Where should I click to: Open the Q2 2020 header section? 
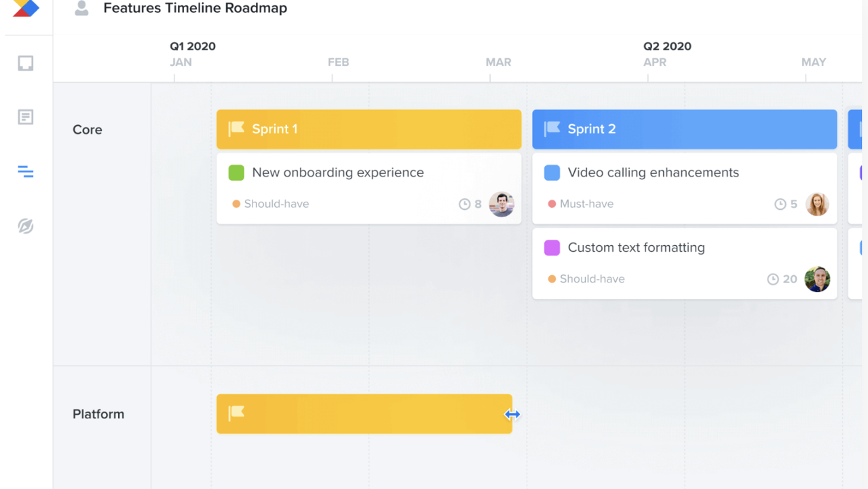[x=667, y=46]
